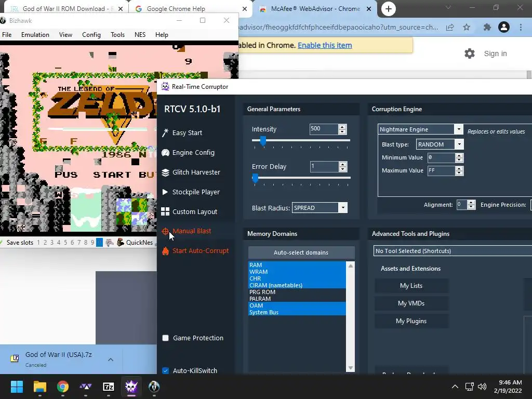Open Windows Start menu
Image resolution: width=532 pixels, height=399 pixels.
coord(17,387)
